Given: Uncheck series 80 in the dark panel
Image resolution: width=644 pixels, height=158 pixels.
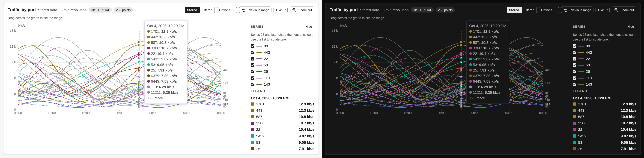Looking at the screenshot, I should tap(574, 46).
